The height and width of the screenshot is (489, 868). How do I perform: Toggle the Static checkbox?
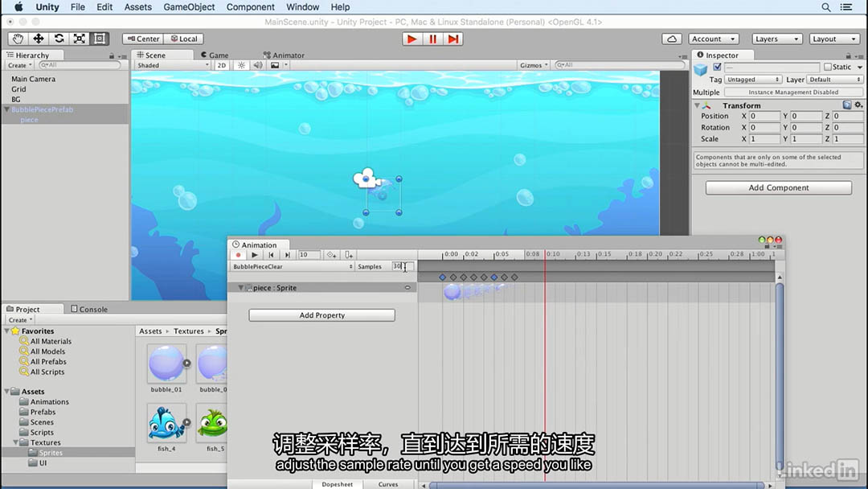[828, 67]
